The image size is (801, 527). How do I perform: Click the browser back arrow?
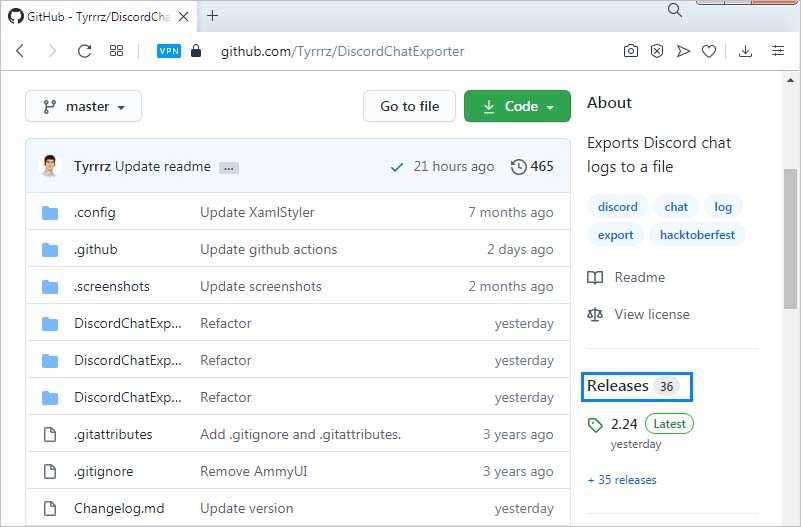(20, 51)
